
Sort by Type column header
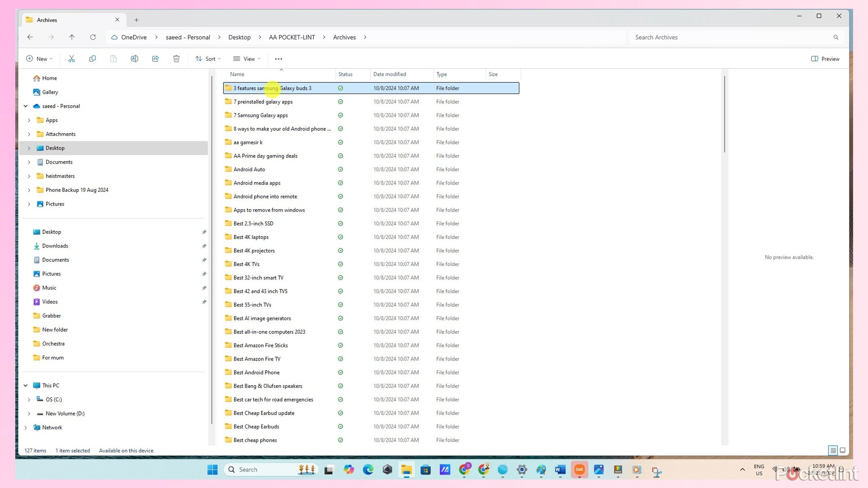(460, 74)
